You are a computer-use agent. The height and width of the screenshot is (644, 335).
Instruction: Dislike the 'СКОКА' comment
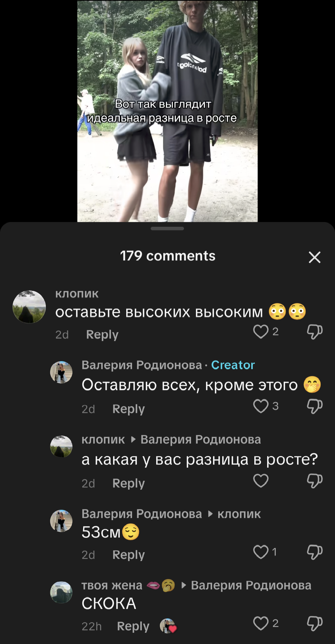(x=315, y=623)
